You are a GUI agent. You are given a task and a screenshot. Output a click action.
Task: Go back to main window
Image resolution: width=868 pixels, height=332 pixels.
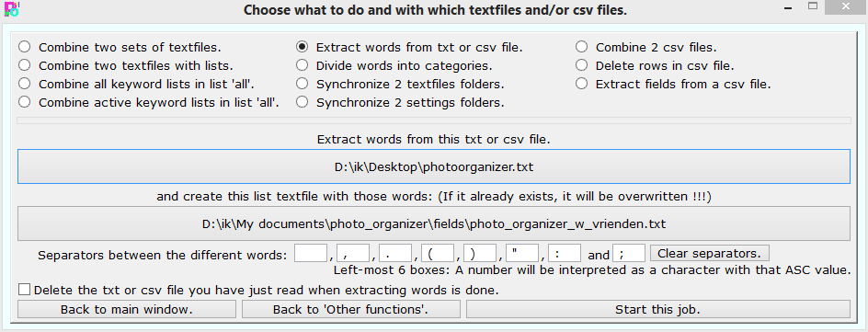click(x=127, y=309)
